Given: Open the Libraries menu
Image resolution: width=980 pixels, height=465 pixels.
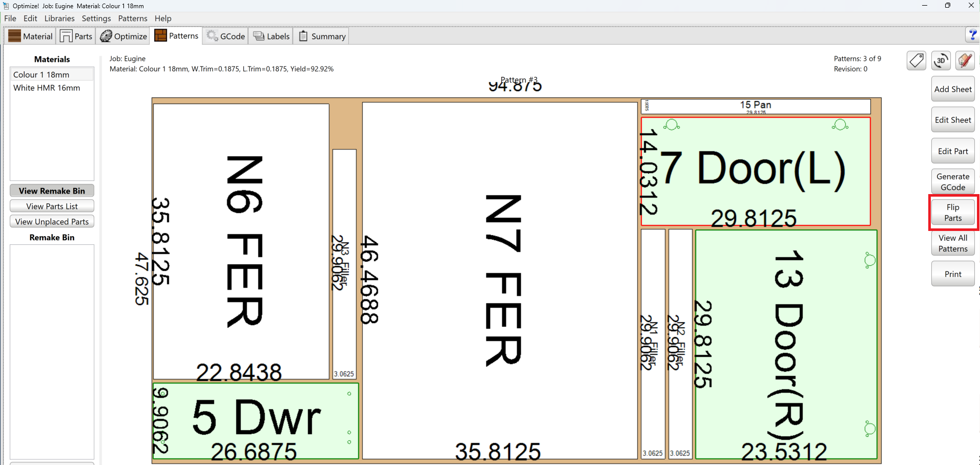Looking at the screenshot, I should click(59, 18).
